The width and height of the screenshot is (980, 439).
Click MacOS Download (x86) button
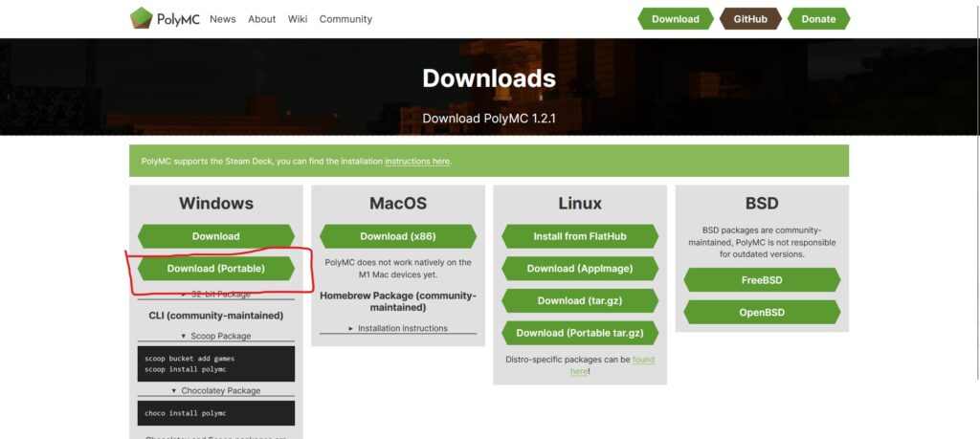[x=397, y=236]
